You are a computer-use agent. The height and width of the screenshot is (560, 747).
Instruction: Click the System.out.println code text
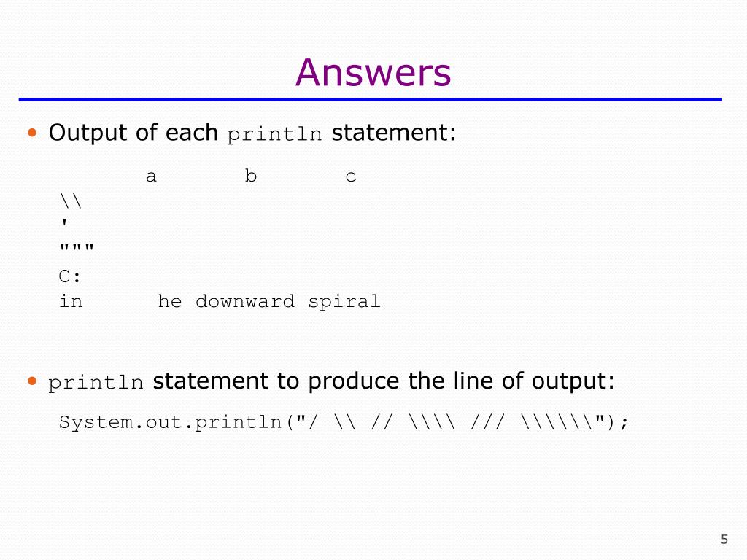point(171,422)
